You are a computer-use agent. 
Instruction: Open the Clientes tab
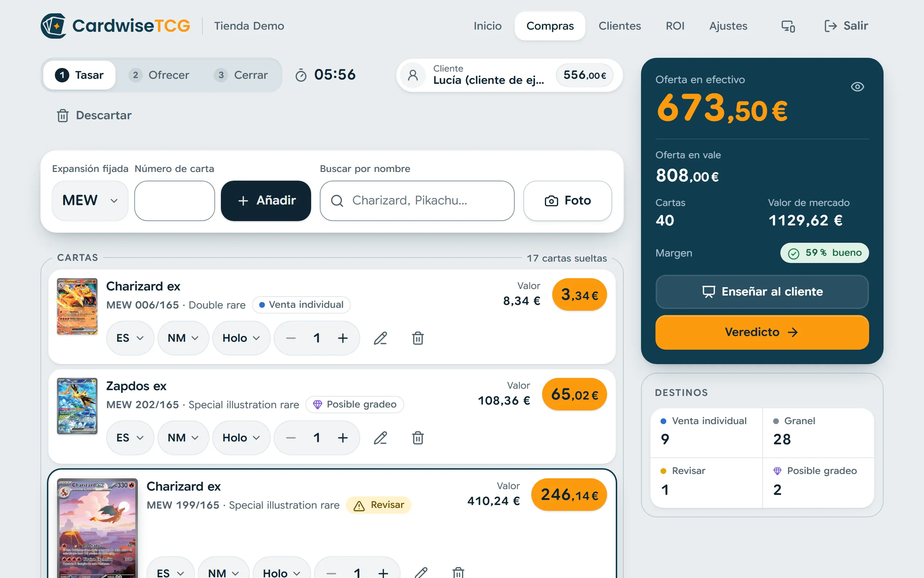619,26
